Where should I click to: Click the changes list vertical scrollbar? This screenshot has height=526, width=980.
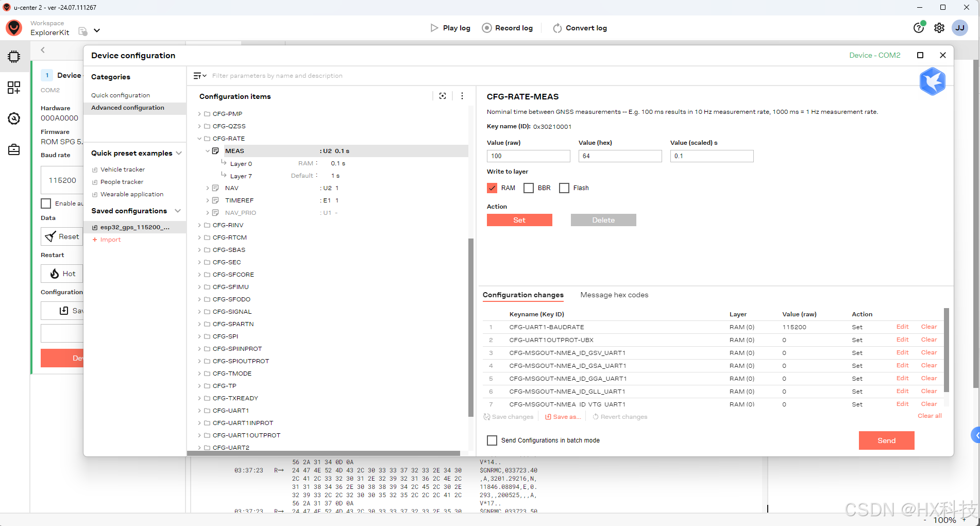946,350
